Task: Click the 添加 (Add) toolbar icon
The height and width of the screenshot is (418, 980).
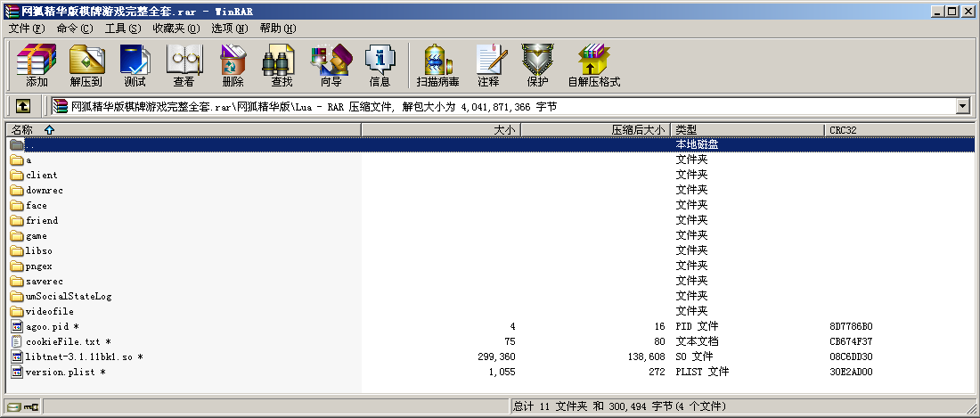Action: (37, 65)
